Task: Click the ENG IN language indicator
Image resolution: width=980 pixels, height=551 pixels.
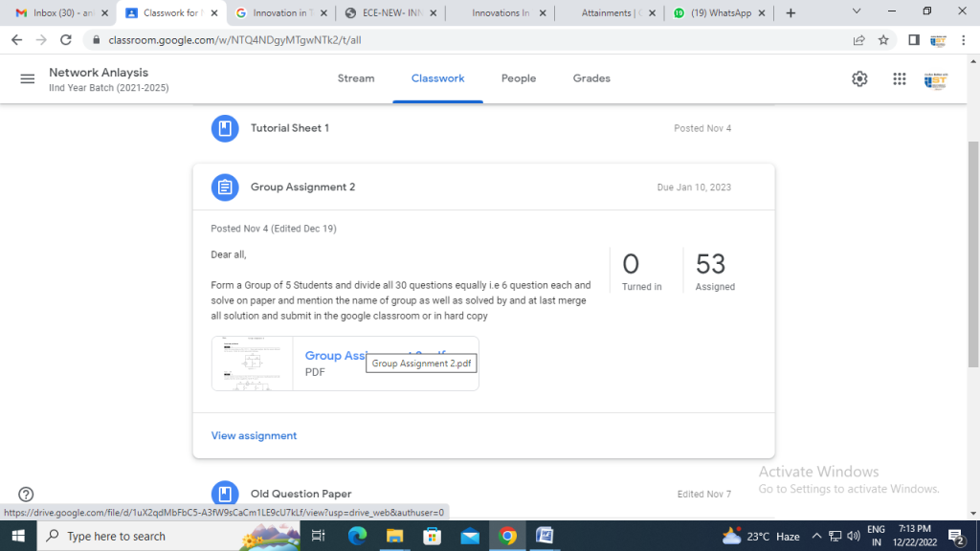Action: (x=877, y=536)
